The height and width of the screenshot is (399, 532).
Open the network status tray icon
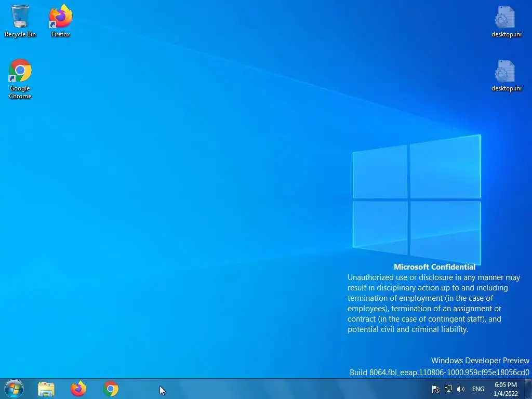click(448, 389)
